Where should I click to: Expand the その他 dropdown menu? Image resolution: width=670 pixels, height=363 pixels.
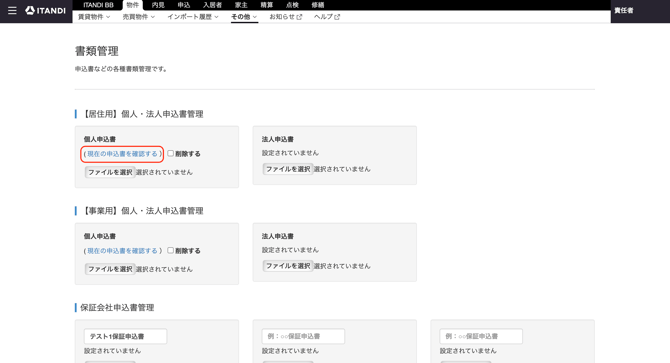244,17
